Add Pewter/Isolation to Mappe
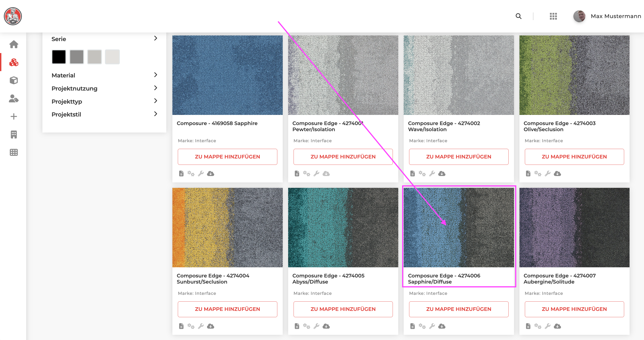This screenshot has height=340, width=644. [x=343, y=157]
